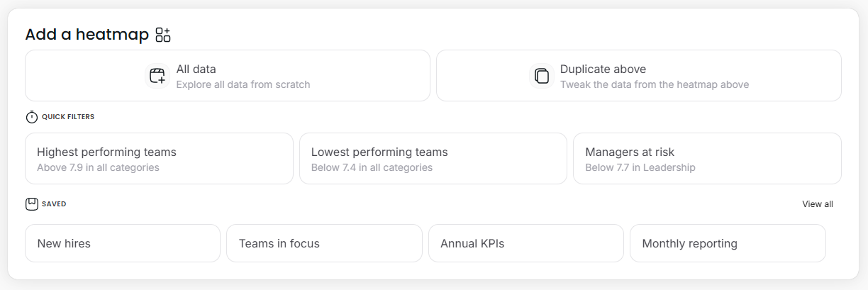Click the Tweak the data from heatmap subtitle

[654, 84]
